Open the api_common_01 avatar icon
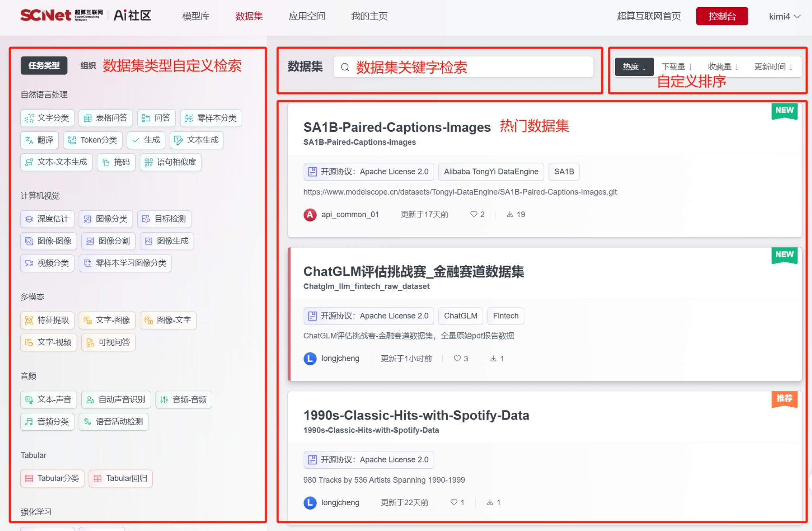 pos(310,215)
